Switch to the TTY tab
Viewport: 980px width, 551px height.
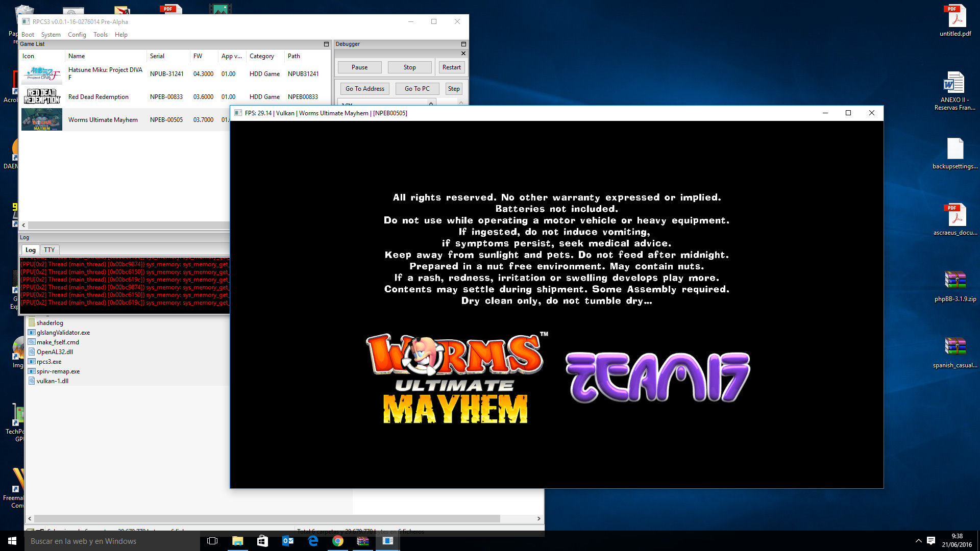[49, 250]
